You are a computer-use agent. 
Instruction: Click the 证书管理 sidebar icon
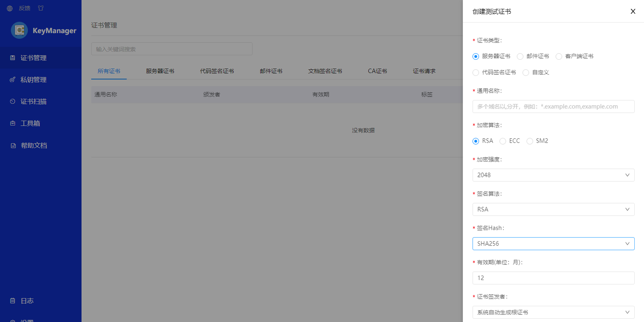tap(12, 58)
